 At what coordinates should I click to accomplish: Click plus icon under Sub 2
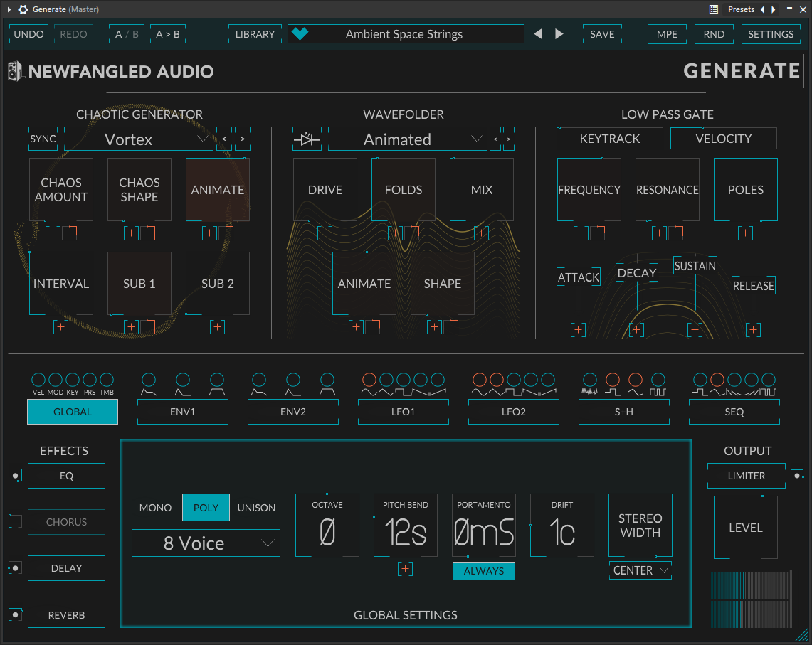217,326
